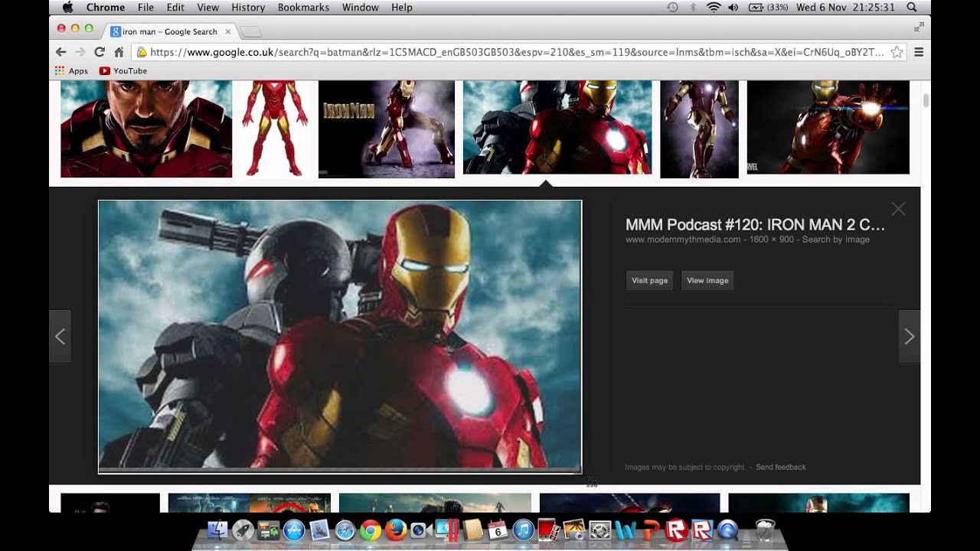Show the next image with right chevron

(x=909, y=336)
